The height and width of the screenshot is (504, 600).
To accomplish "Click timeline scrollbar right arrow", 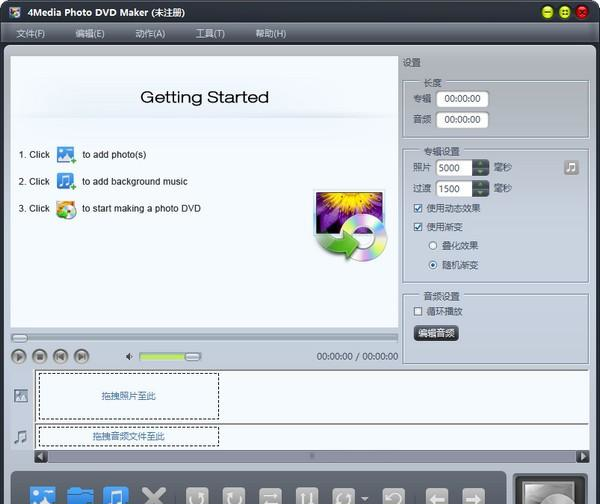I will (583, 457).
